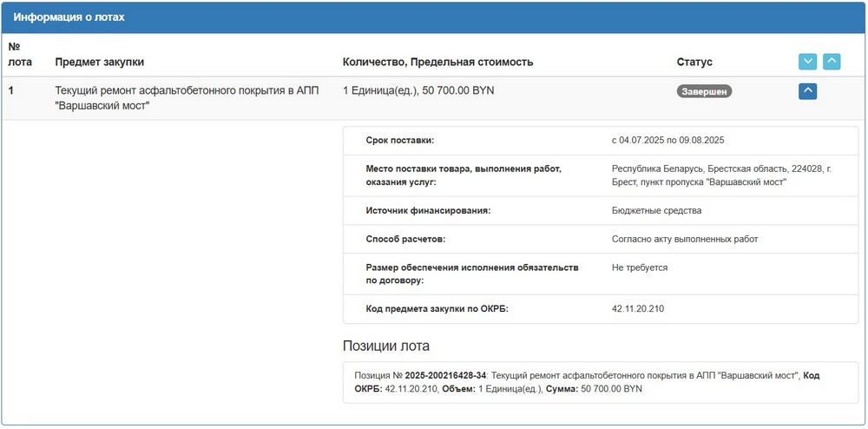Screen dimensions: 868x429
Task: Click the 'Позиции лота' heading
Action: pos(385,346)
